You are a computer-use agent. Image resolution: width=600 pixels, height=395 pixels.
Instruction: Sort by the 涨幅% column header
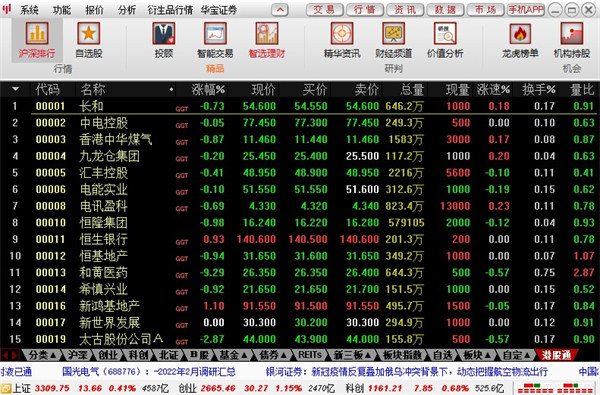[208, 90]
